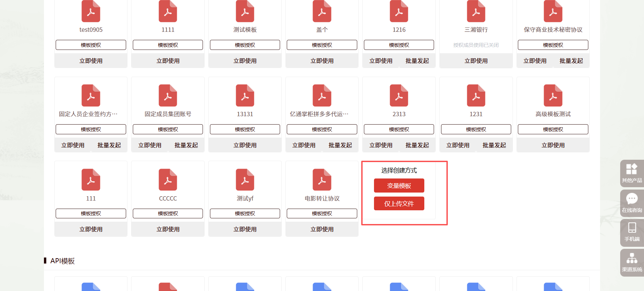The image size is (644, 291).
Task: Click the 手机端 phone icon
Action: click(632, 228)
